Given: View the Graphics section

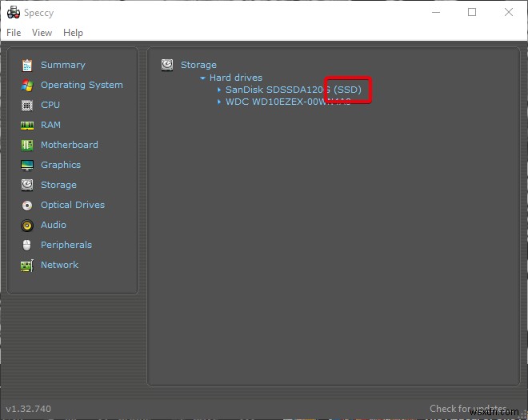Looking at the screenshot, I should coord(61,165).
